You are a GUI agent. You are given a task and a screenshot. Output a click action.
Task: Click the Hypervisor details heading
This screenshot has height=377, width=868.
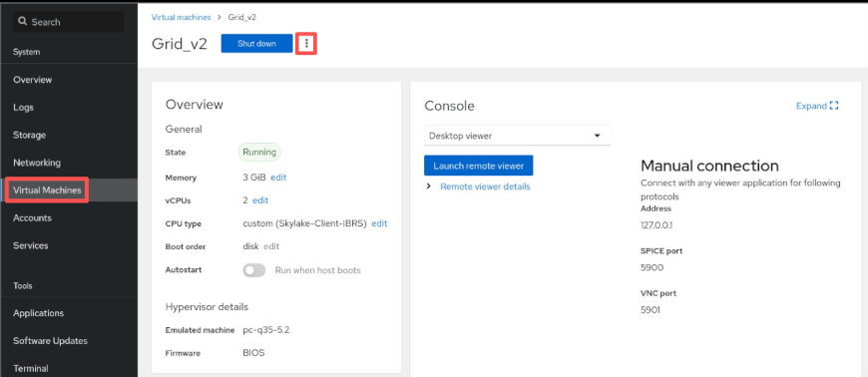tap(208, 307)
